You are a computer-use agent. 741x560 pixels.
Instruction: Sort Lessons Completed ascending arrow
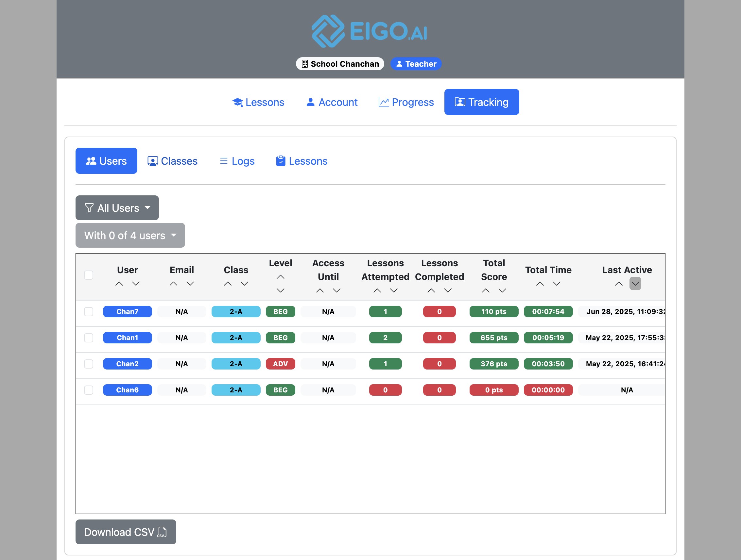pos(431,290)
